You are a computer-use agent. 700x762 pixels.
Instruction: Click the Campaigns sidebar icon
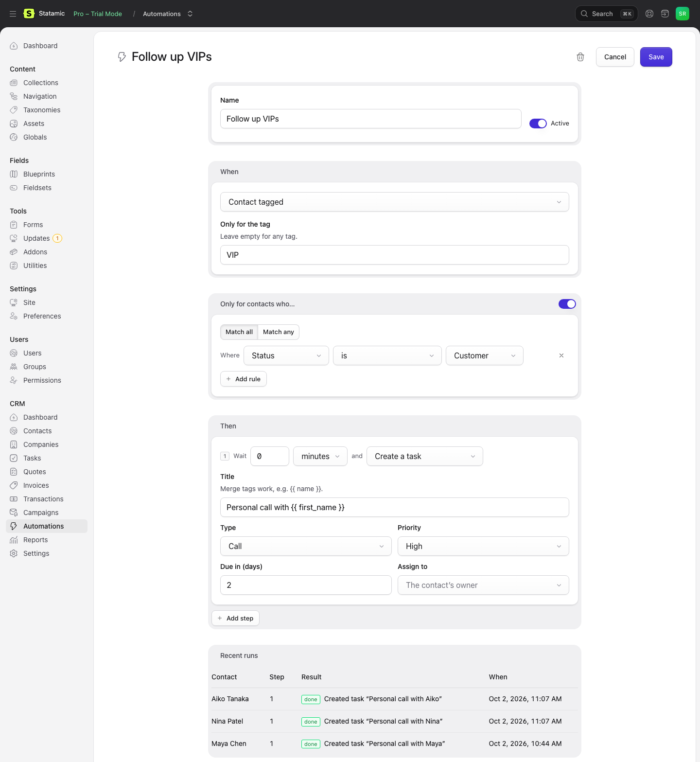14,513
